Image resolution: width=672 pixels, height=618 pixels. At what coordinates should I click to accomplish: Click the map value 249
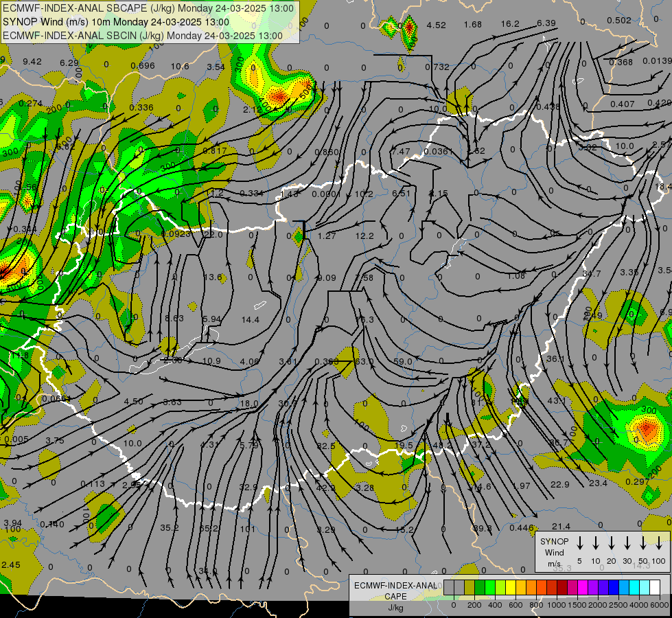593,316
